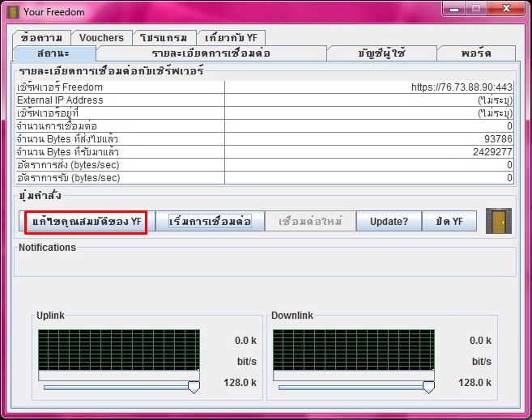Click the Notifications panel area
Viewport: 532px width, 420px height.
(265, 263)
